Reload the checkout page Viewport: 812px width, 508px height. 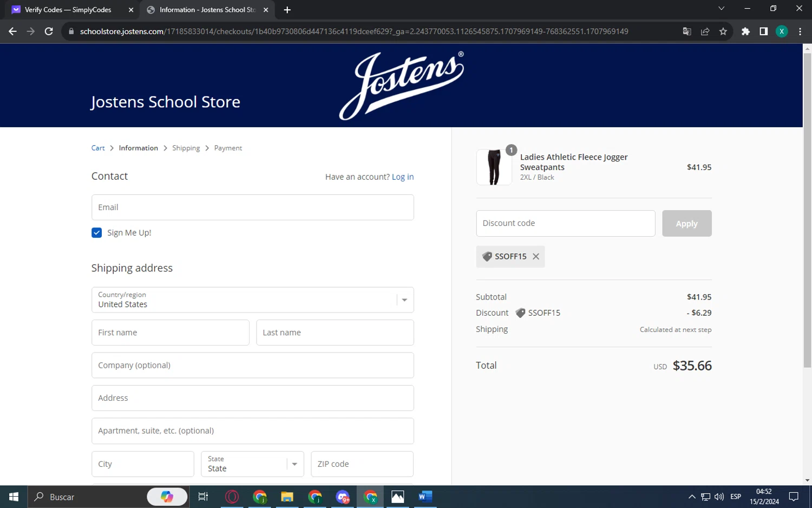pos(49,31)
